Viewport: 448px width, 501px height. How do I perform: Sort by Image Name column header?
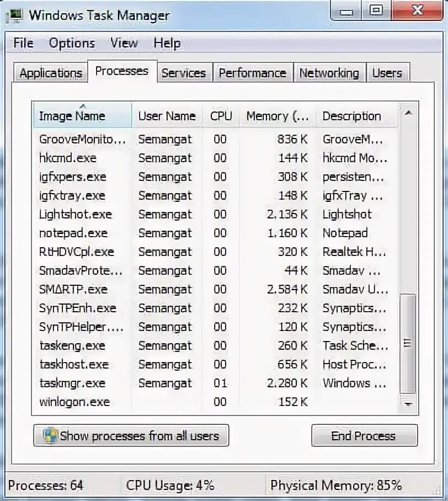(x=82, y=116)
